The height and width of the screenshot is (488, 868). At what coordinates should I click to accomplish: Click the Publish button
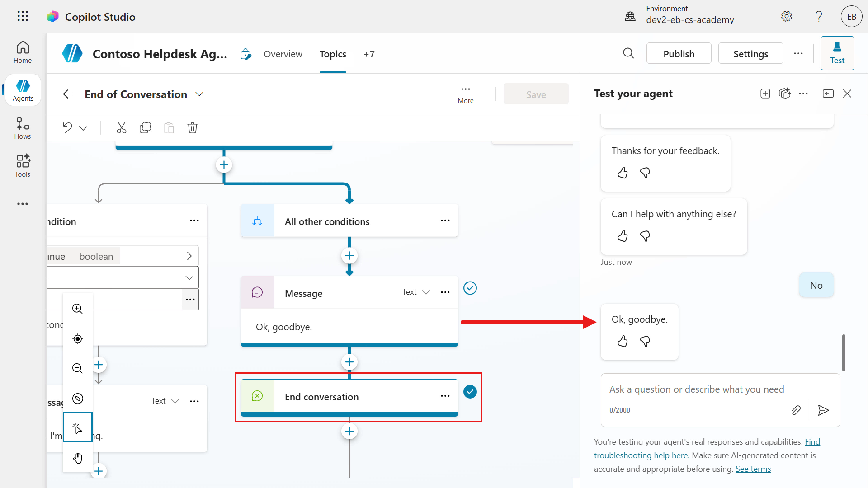(679, 54)
